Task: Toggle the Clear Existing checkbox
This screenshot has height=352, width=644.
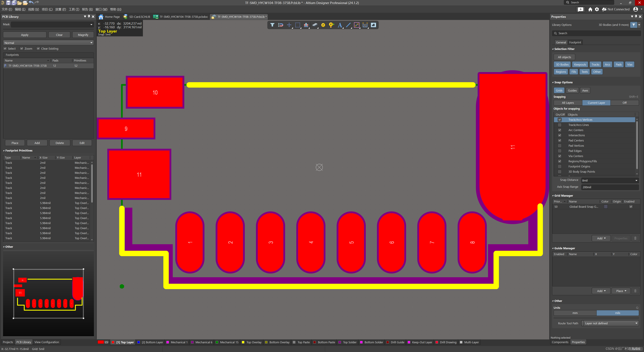Action: (38, 48)
